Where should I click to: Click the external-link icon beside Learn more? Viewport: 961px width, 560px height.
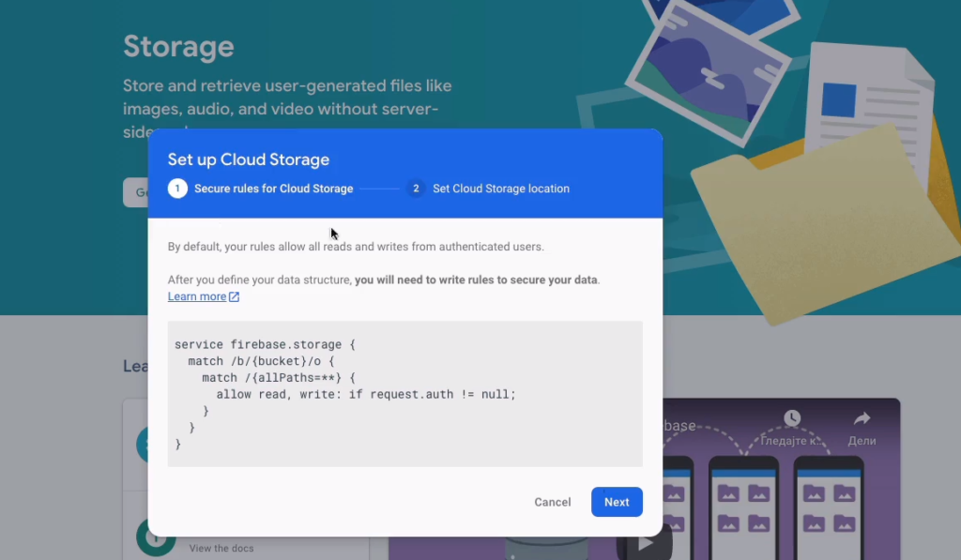[x=235, y=297]
